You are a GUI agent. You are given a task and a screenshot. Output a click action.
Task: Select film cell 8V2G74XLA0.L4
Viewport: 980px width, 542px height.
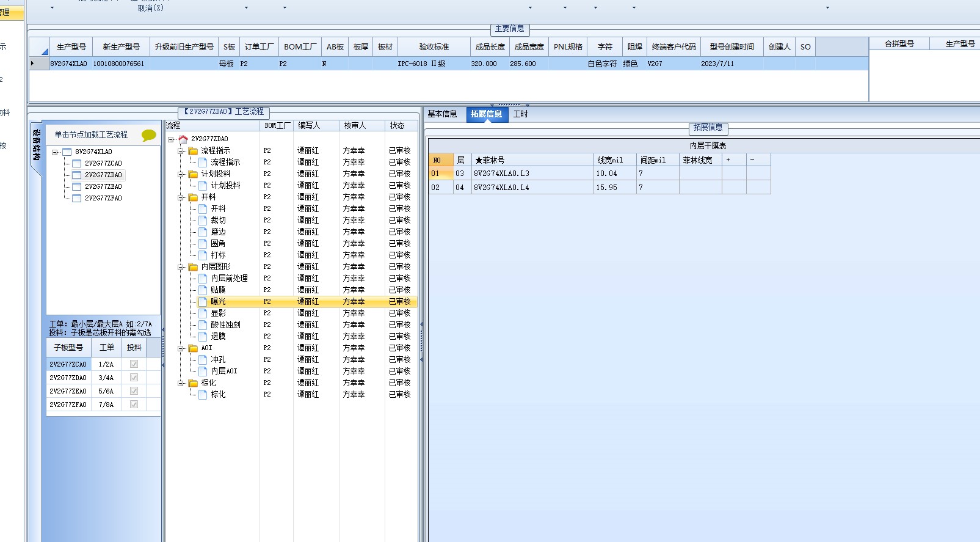click(x=532, y=188)
